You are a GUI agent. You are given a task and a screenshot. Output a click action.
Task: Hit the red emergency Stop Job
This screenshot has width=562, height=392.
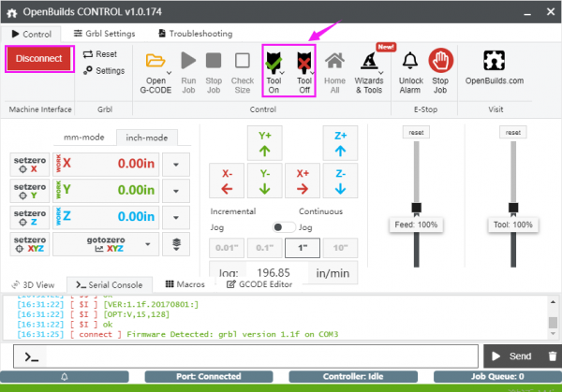pyautogui.click(x=440, y=73)
